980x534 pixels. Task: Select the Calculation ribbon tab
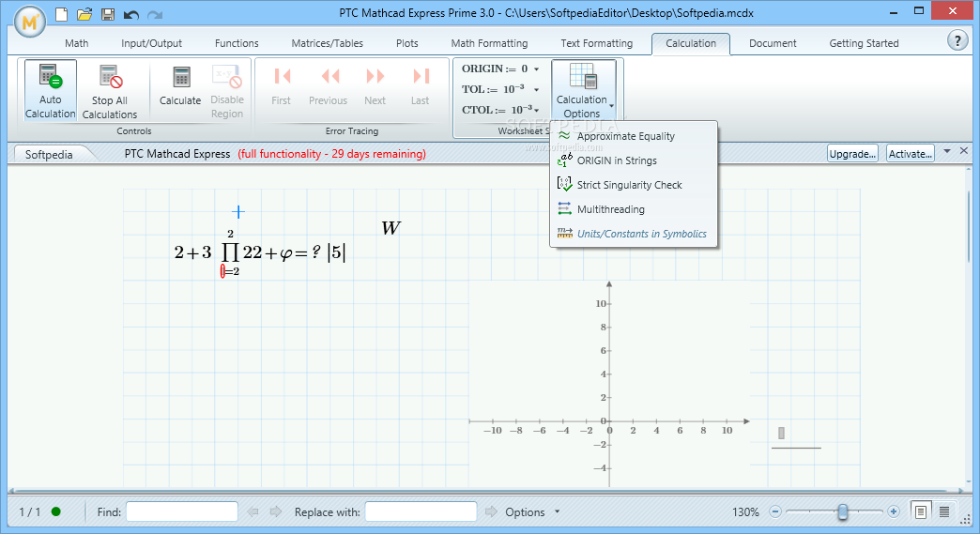click(x=691, y=43)
